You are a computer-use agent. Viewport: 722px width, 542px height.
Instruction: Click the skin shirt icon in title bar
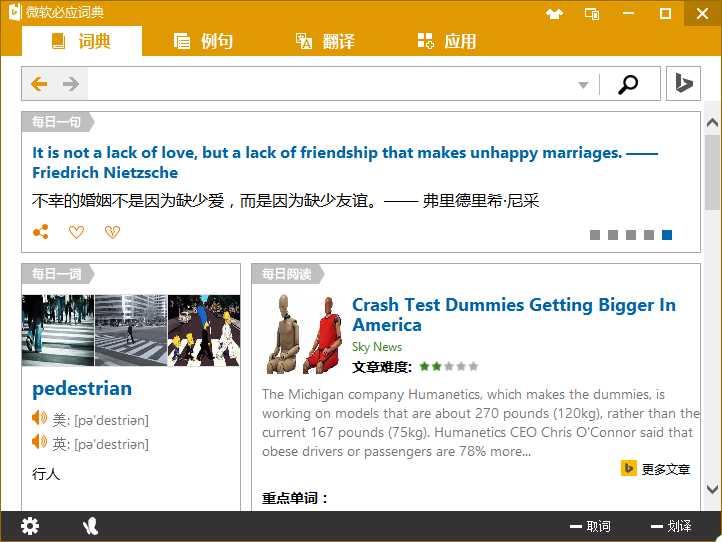(x=554, y=14)
